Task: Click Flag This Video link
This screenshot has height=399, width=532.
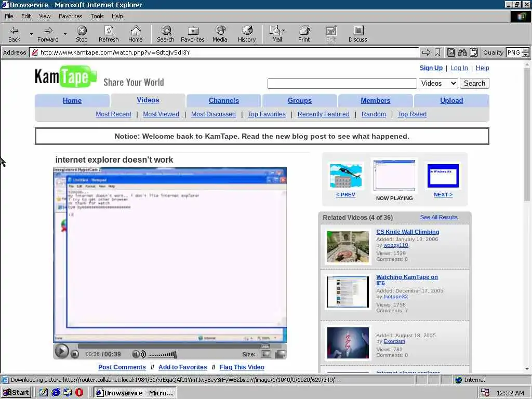Action: [242, 367]
